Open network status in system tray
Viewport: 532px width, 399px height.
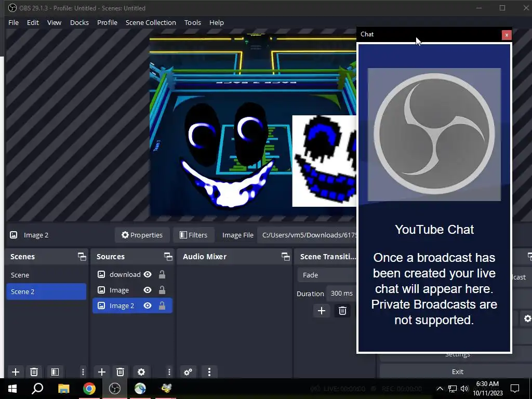(x=453, y=389)
